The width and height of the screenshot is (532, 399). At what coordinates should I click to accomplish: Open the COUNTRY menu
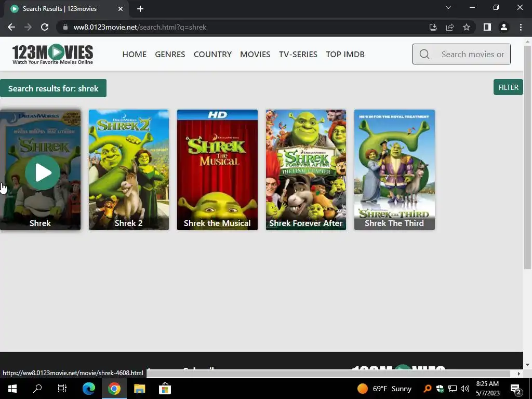click(212, 54)
